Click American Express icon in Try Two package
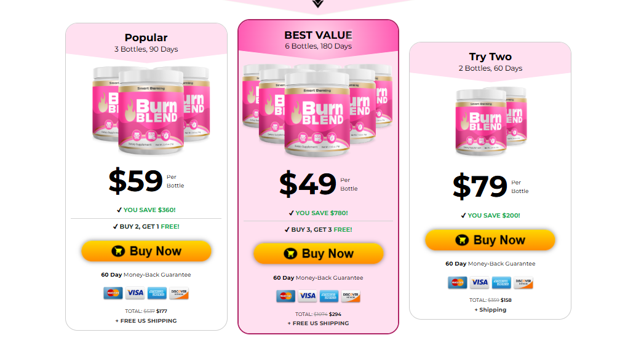 (x=501, y=282)
